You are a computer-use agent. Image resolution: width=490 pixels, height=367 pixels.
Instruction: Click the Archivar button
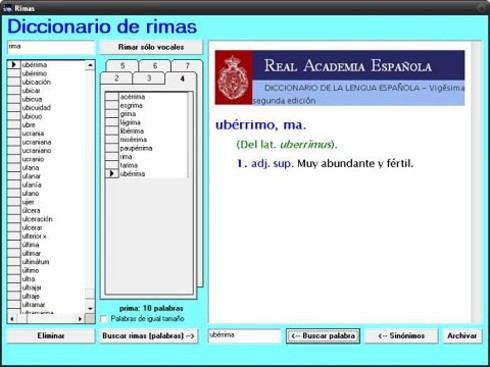[462, 336]
